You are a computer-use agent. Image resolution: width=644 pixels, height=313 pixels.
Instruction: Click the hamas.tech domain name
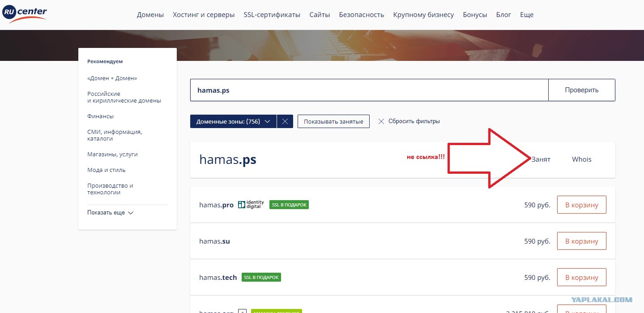(x=218, y=278)
